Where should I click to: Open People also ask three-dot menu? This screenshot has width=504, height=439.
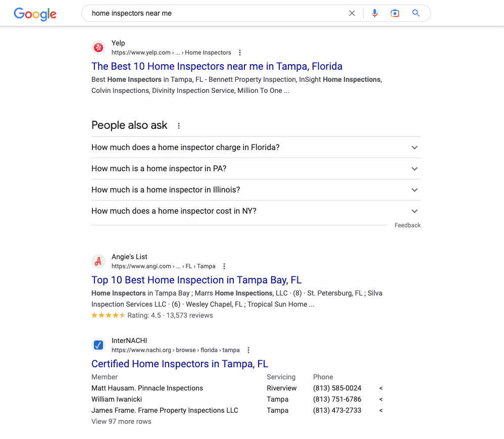179,126
